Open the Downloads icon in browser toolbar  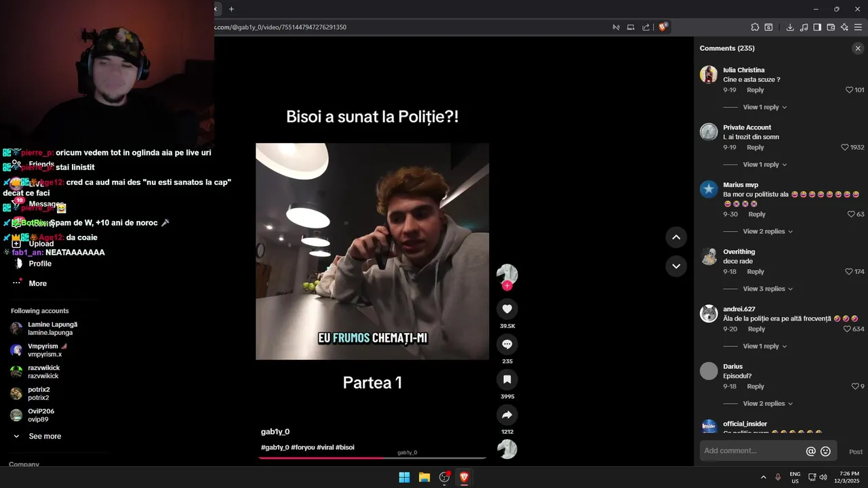pos(790,27)
